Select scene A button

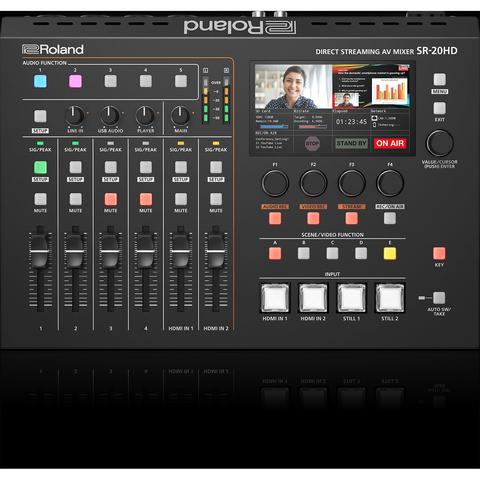[275, 253]
